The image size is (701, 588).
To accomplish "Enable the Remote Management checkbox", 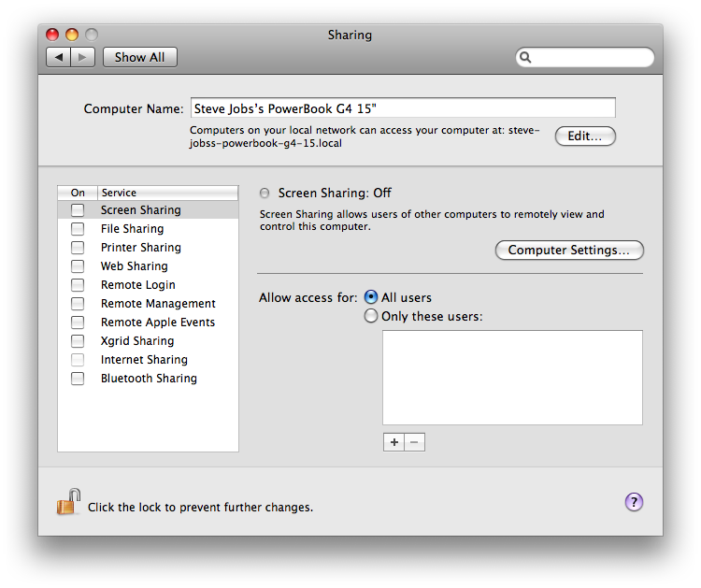I will [78, 304].
